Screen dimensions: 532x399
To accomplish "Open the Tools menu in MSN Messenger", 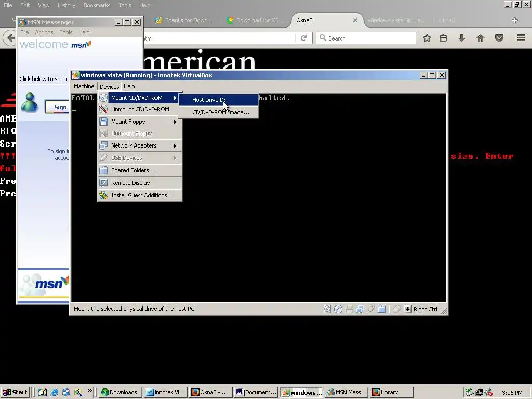I will [66, 32].
